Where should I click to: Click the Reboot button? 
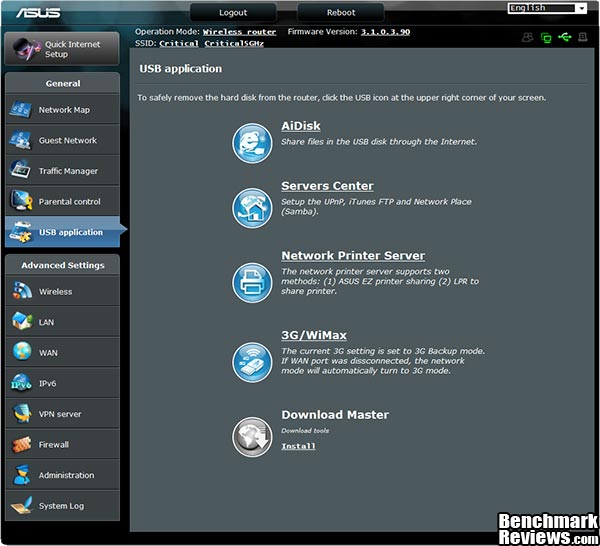[x=341, y=13]
